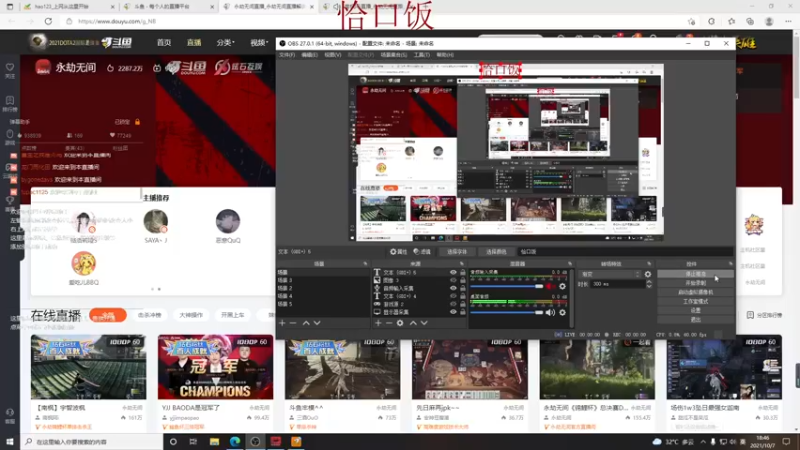Screen dimensions: 800x450
Task: Open the 帮助(H) menu in OBS
Action: 445,55
